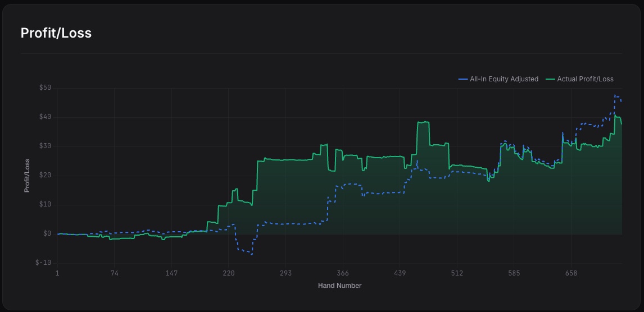Click the $30 y-axis label
The width and height of the screenshot is (644, 312).
coord(45,146)
